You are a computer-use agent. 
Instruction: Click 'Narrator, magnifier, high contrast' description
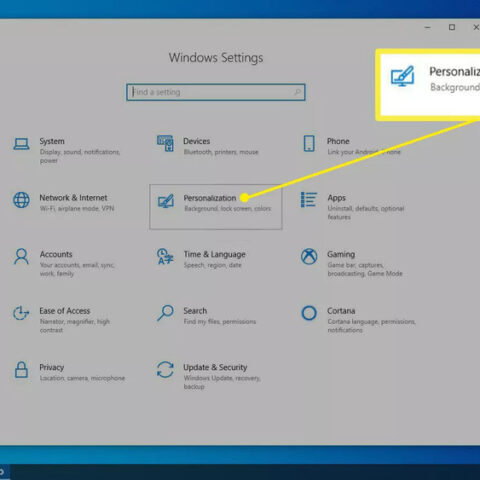[75, 326]
